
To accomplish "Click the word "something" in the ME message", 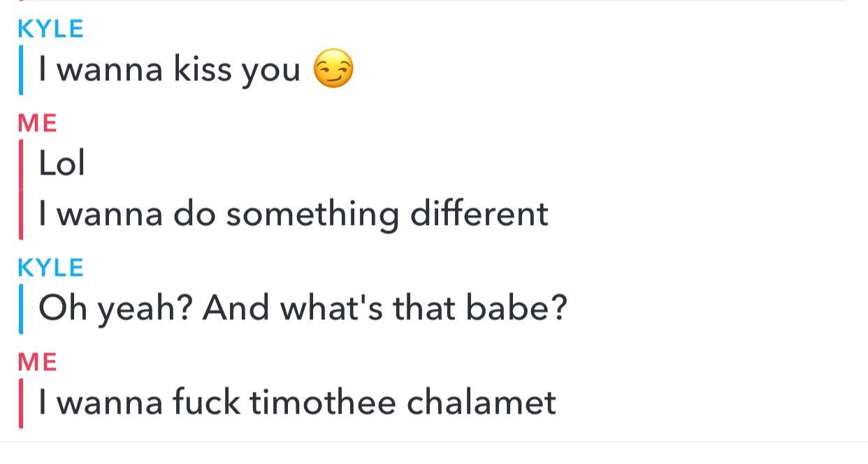I will pos(312,213).
